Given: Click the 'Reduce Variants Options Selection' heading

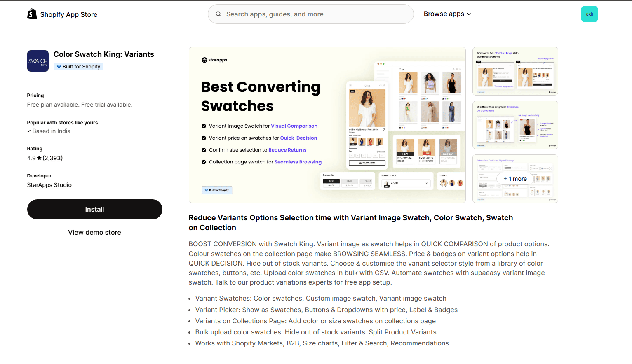Looking at the screenshot, I should point(351,223).
